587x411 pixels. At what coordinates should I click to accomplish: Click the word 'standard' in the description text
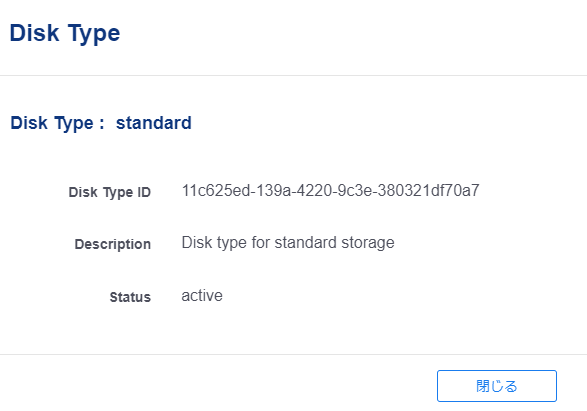pyautogui.click(x=306, y=243)
